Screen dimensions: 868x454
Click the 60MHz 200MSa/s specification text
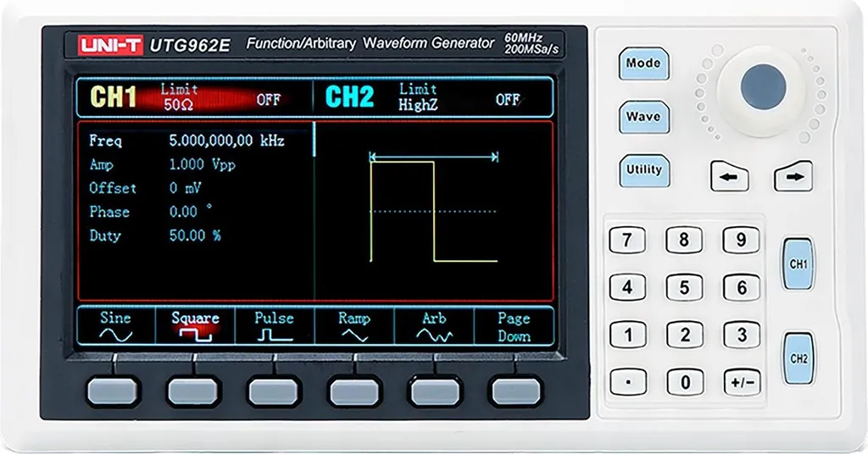[531, 44]
